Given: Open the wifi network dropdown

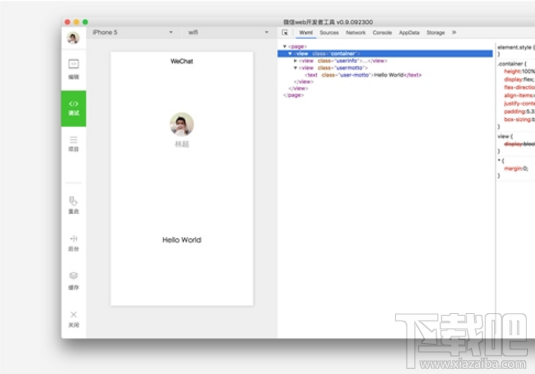Looking at the screenshot, I should 228,32.
